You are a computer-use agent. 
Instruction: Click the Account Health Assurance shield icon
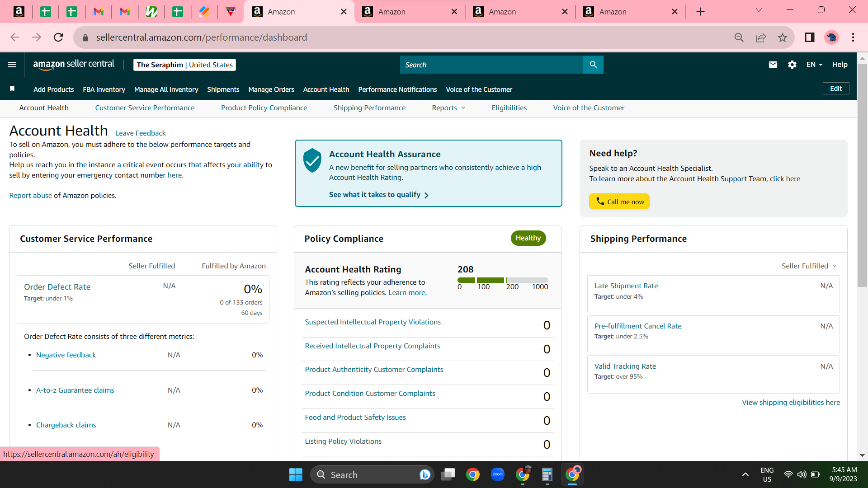click(x=312, y=160)
